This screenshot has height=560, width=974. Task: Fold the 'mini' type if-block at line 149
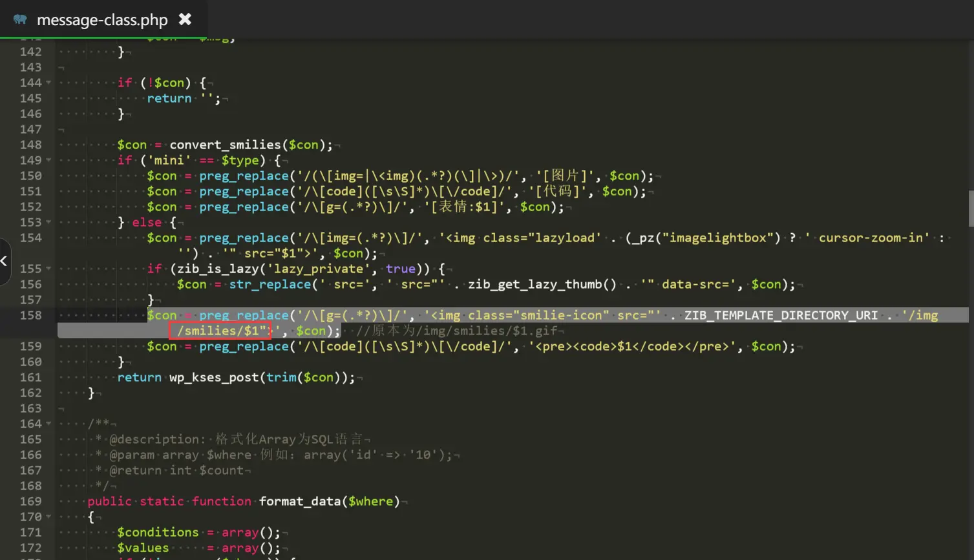click(x=48, y=160)
